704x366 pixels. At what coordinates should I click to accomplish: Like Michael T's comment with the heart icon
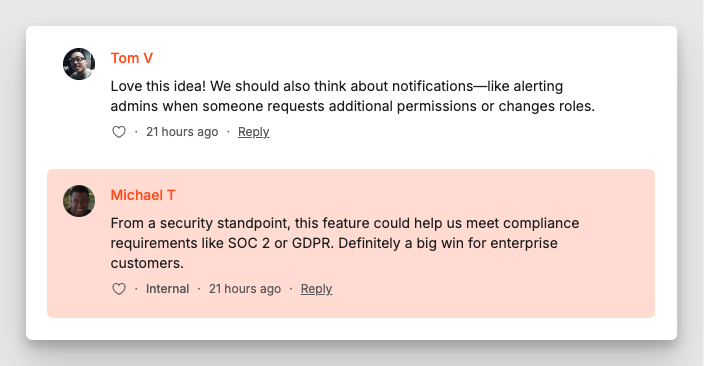119,289
